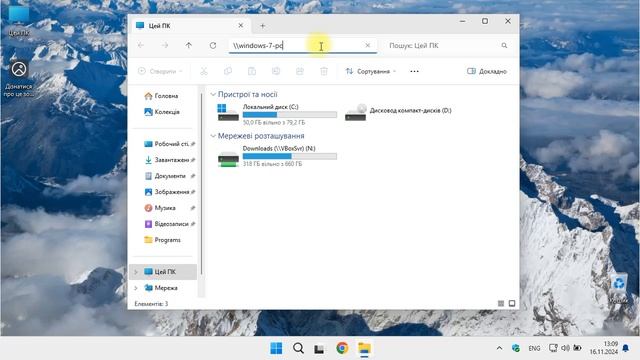Screen dimensions: 640x360
Task: Open Колекція in the sidebar
Action: [x=162, y=112]
